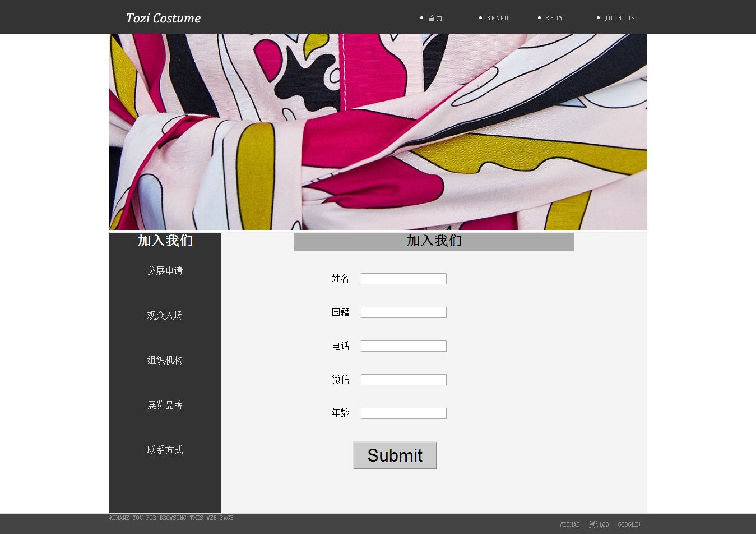Click the fabric banner image
756x534 pixels.
point(378,132)
